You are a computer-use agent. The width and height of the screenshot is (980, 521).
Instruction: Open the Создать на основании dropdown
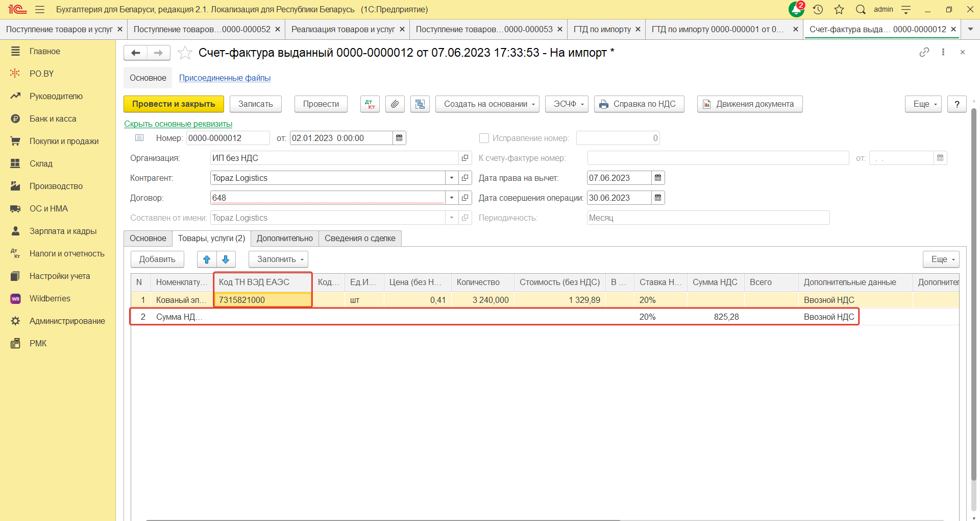[x=489, y=104]
